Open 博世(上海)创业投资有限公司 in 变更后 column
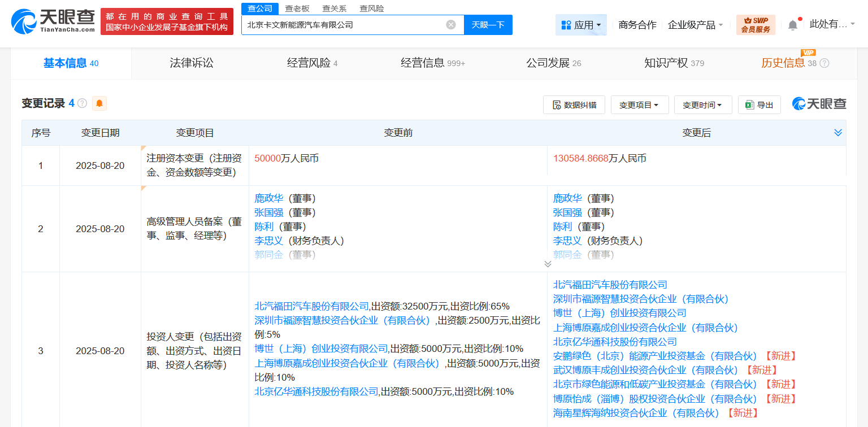The height and width of the screenshot is (427, 868). coord(620,313)
